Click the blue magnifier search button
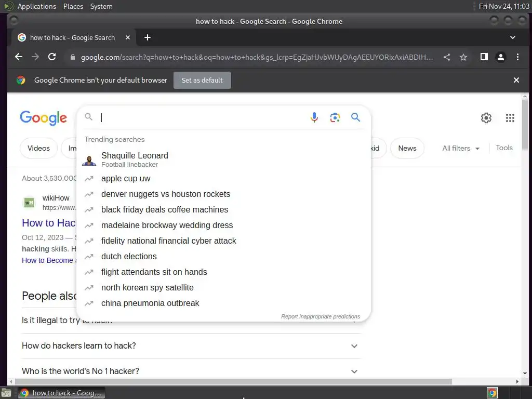 click(355, 117)
